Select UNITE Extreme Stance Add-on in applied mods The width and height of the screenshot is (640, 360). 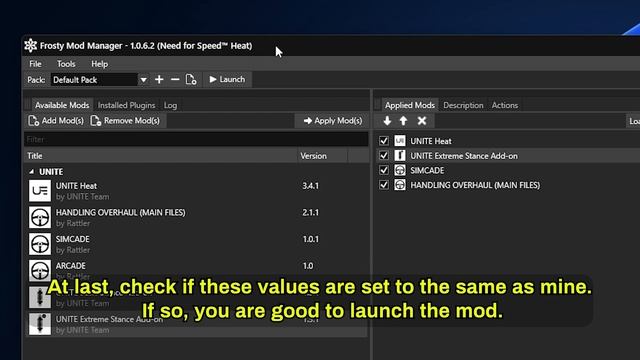click(x=464, y=156)
